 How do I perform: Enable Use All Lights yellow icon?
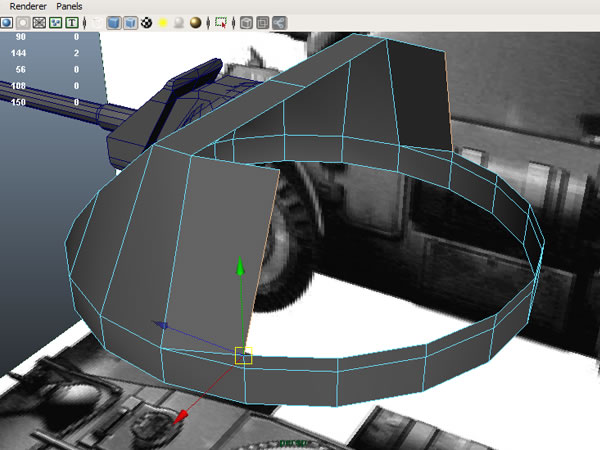tap(163, 23)
